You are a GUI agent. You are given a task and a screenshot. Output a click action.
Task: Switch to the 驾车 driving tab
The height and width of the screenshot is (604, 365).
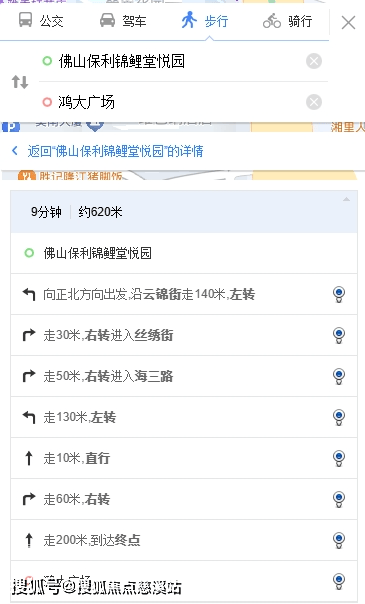[123, 20]
